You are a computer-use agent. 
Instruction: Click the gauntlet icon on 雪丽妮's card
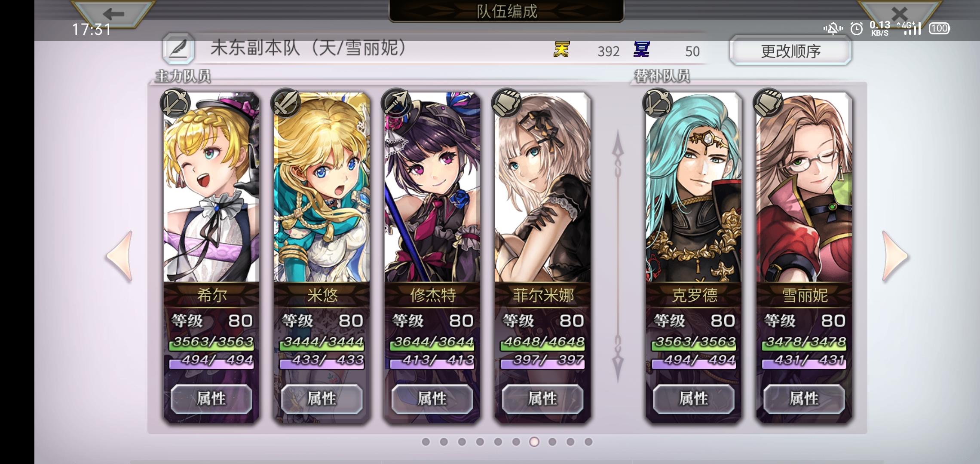768,103
